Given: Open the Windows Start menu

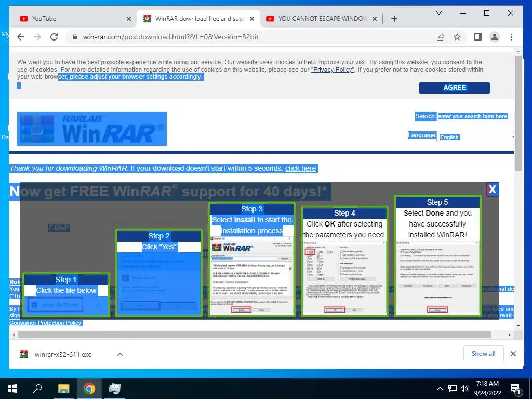Looking at the screenshot, I should pyautogui.click(x=12, y=389).
